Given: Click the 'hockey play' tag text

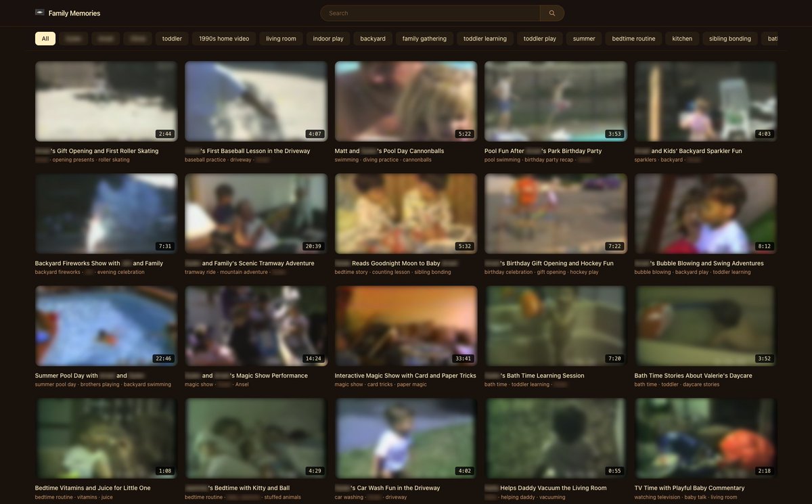Looking at the screenshot, I should 585,272.
